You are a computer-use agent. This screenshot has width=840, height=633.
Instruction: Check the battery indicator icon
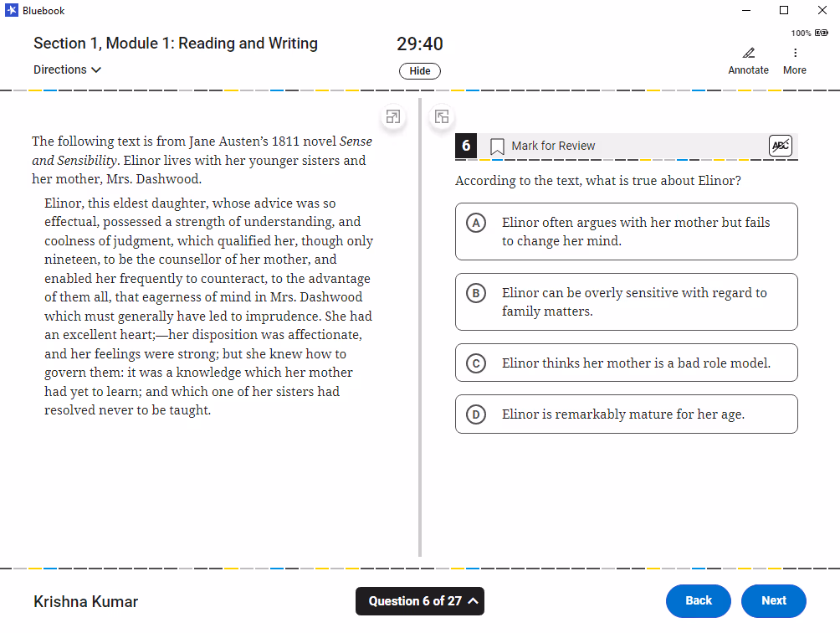click(x=822, y=33)
